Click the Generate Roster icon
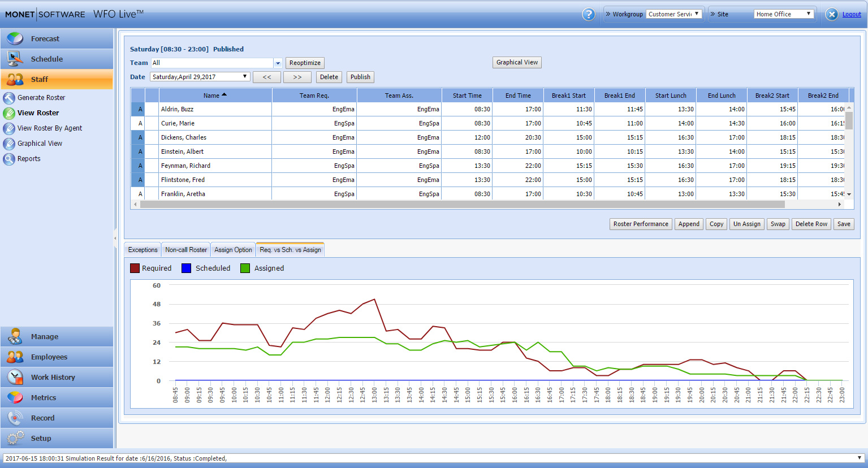The width and height of the screenshot is (868, 468). (x=9, y=98)
